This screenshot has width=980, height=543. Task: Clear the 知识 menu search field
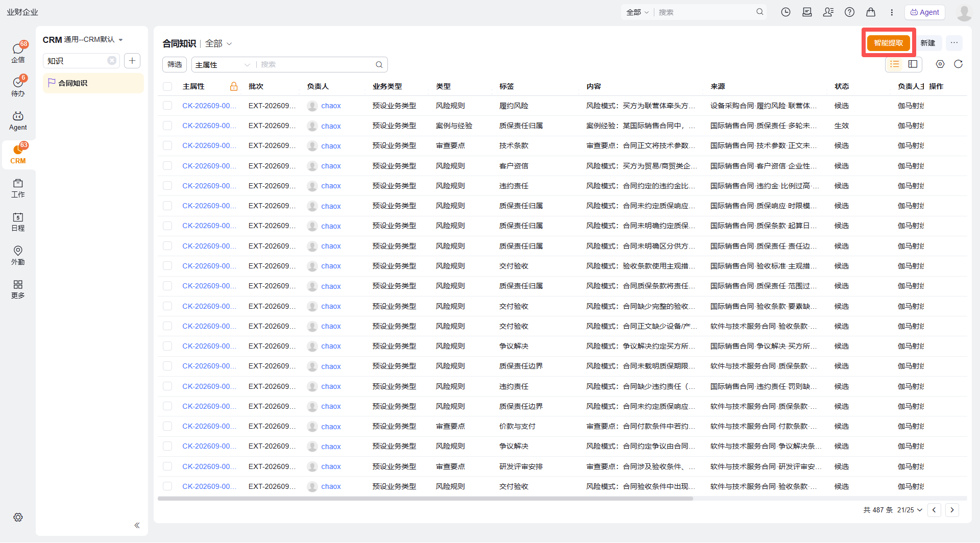pyautogui.click(x=112, y=61)
